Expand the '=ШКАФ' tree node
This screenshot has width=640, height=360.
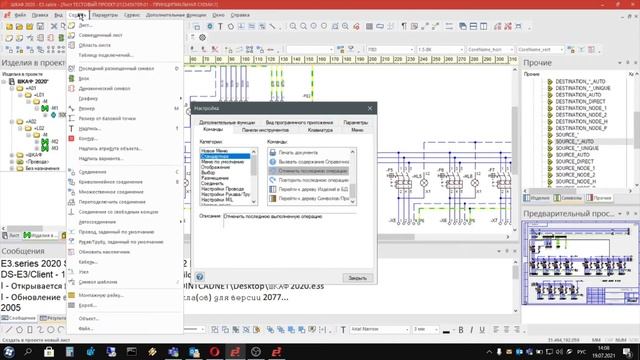(x=12, y=155)
